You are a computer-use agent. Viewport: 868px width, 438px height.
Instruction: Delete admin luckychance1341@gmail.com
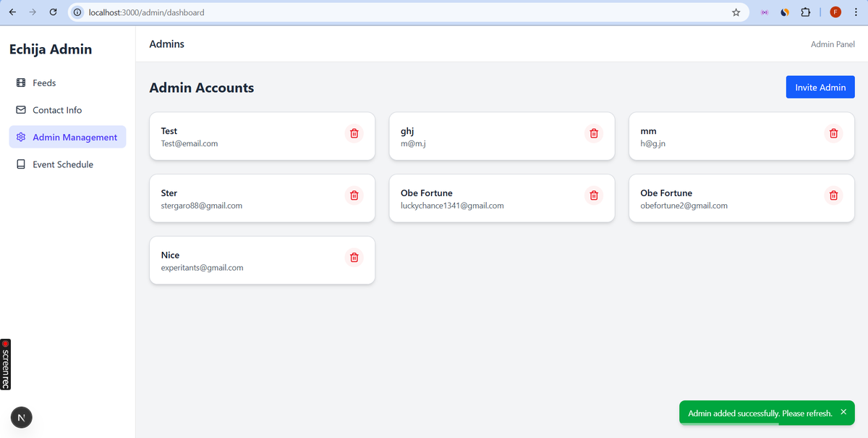[x=594, y=195]
